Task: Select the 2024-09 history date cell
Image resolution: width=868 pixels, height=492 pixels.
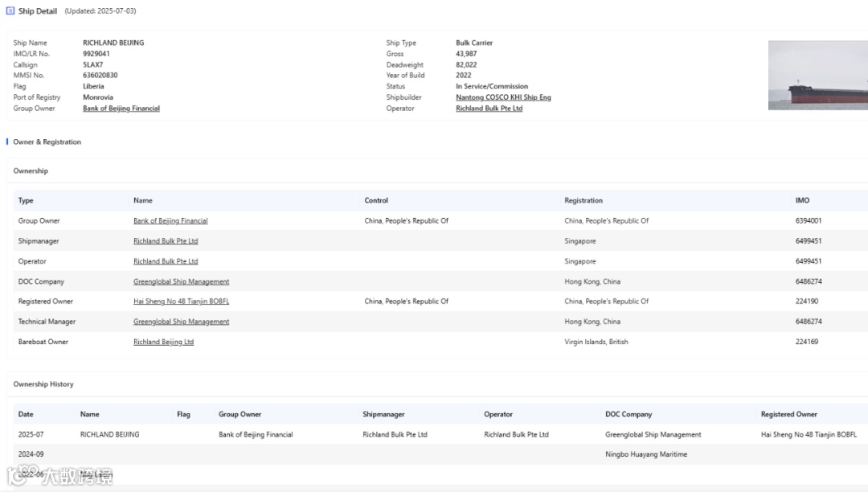Action: [x=31, y=454]
